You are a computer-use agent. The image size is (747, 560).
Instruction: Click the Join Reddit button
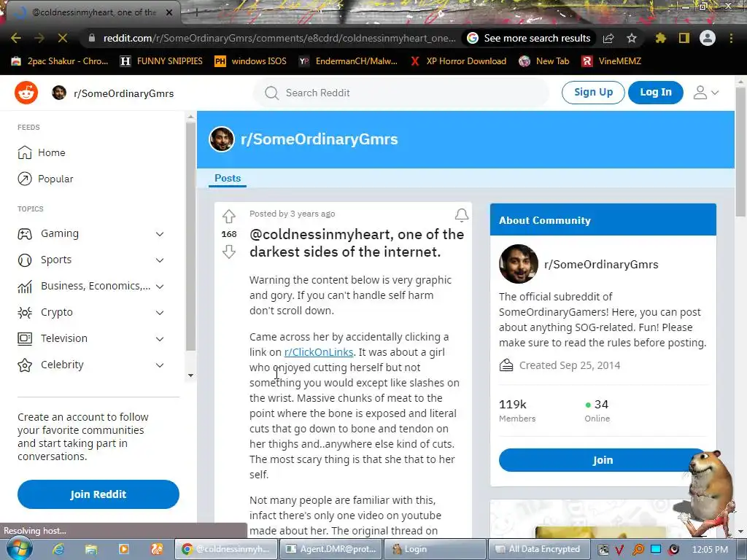[98, 494]
